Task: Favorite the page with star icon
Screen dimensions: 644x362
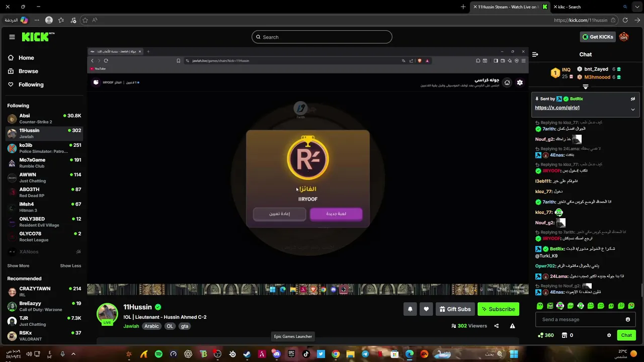Action: click(85, 20)
